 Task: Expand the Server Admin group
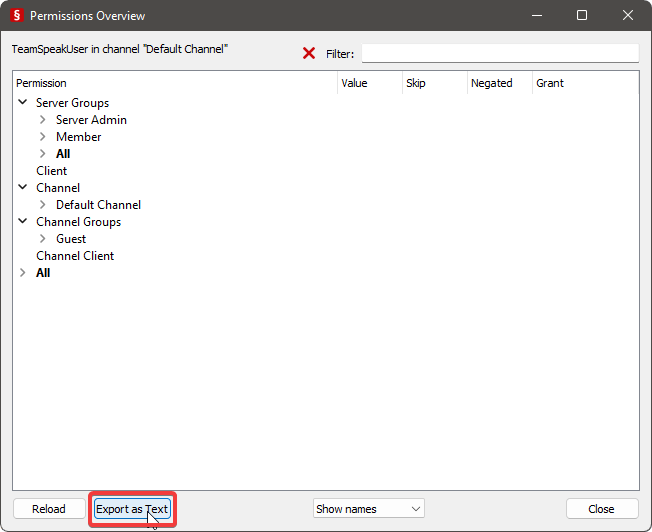43,120
